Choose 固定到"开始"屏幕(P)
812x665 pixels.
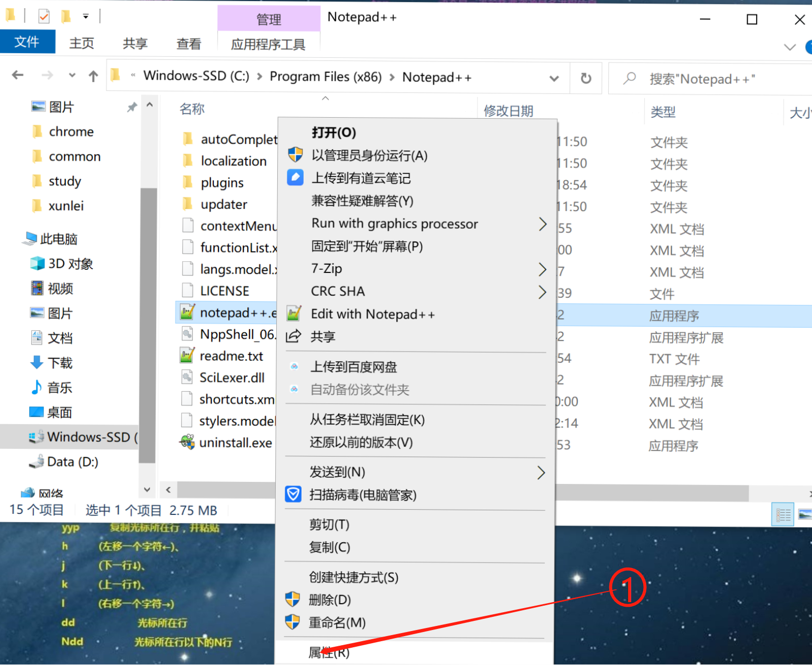[x=367, y=247]
